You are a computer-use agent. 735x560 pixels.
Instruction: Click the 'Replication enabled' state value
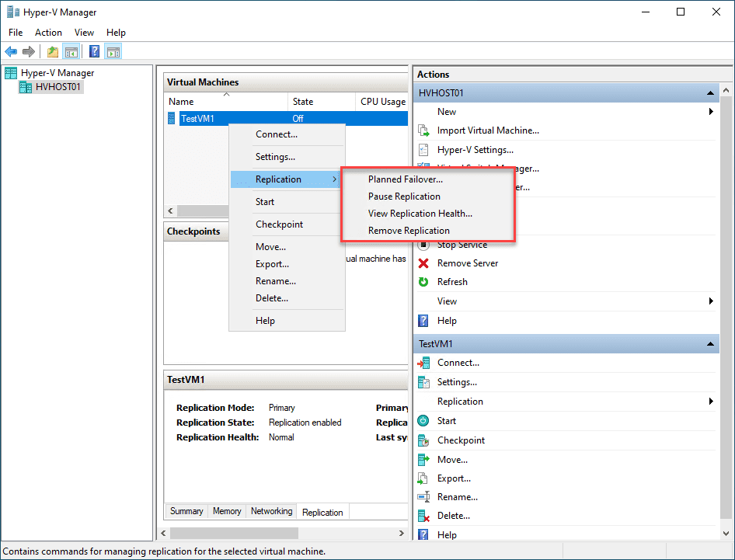point(305,423)
